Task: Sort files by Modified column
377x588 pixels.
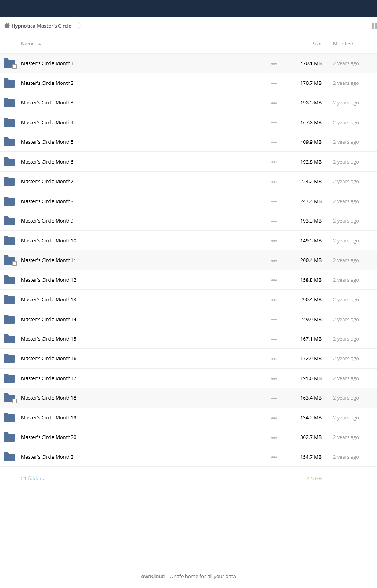Action: coord(343,44)
